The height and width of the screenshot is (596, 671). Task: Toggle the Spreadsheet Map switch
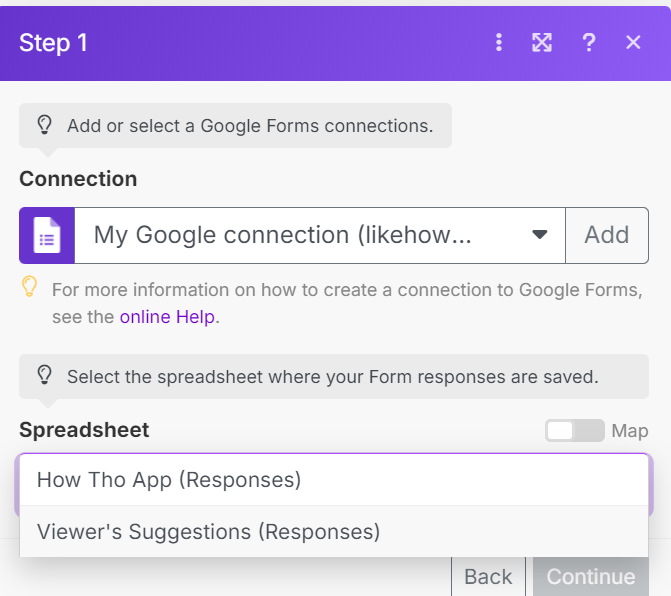(x=574, y=430)
